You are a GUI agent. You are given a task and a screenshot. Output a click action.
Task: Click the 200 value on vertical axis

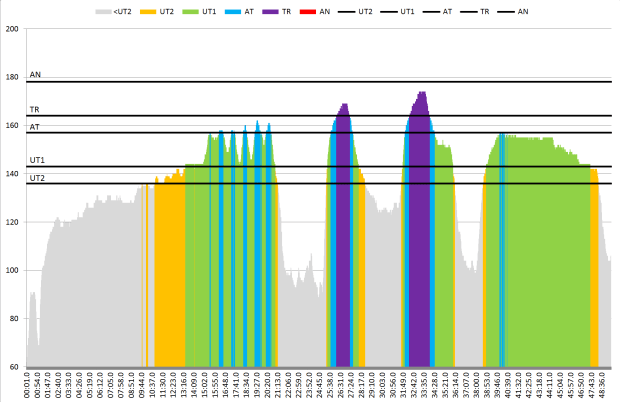[x=12, y=29]
